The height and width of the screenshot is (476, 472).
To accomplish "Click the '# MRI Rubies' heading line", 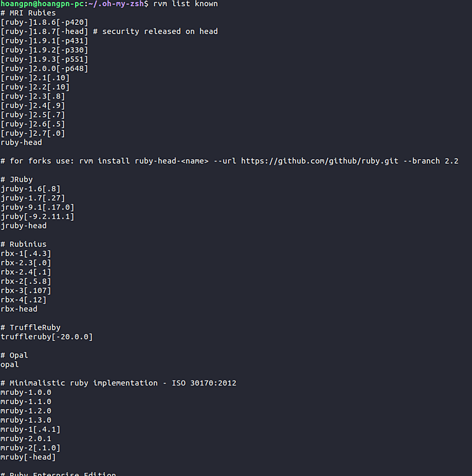I will coord(28,13).
